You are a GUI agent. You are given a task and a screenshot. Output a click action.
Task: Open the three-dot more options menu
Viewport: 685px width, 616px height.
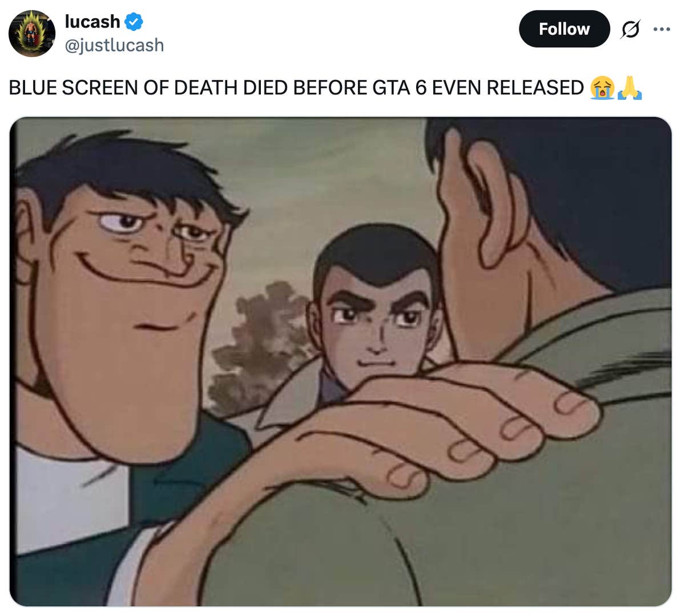(662, 29)
